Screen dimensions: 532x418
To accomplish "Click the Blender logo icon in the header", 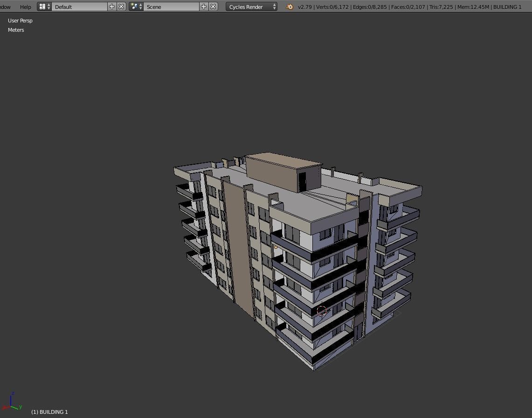I will (x=290, y=7).
